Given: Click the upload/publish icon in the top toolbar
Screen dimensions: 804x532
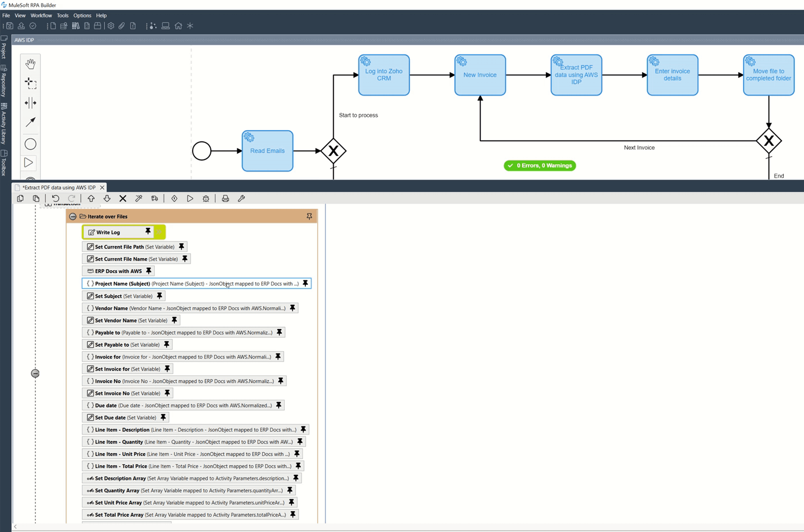Looking at the screenshot, I should click(21, 26).
